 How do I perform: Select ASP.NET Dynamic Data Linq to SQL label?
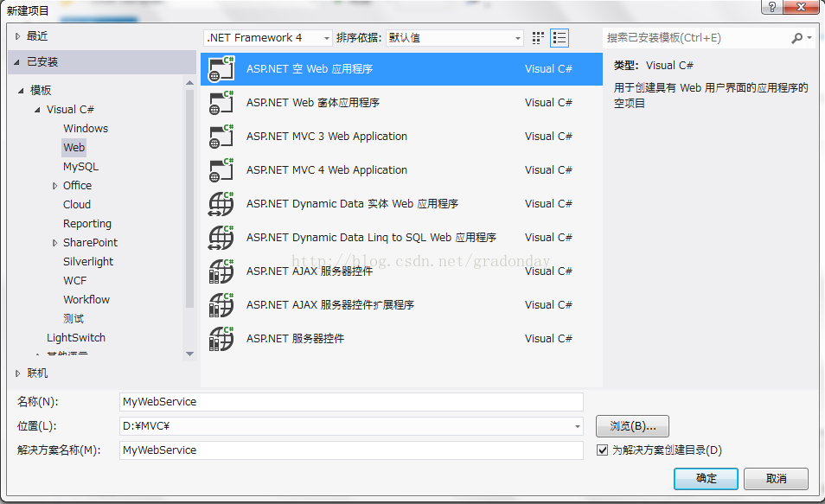371,237
